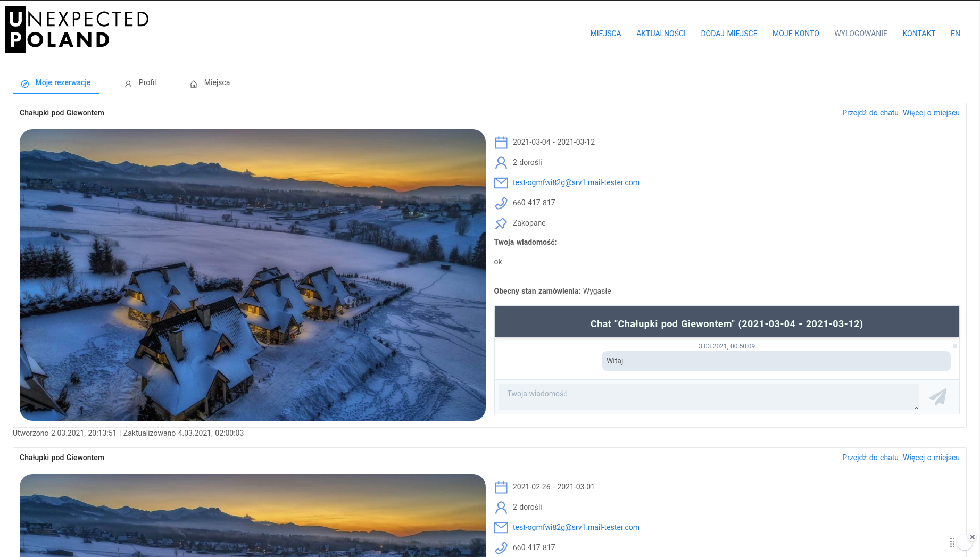
Task: Open KONTAKT in the top navigation
Action: pos(919,34)
